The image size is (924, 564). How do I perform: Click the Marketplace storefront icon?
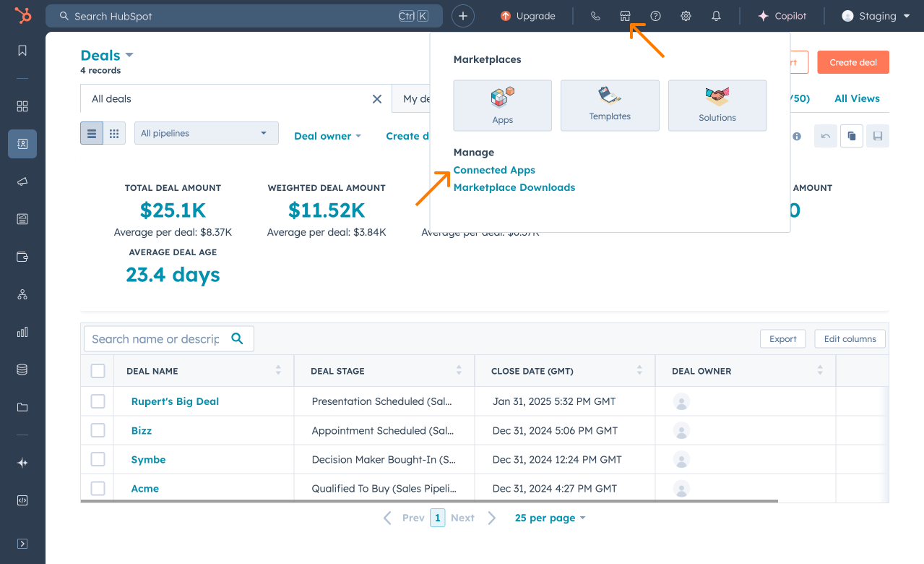tap(626, 16)
